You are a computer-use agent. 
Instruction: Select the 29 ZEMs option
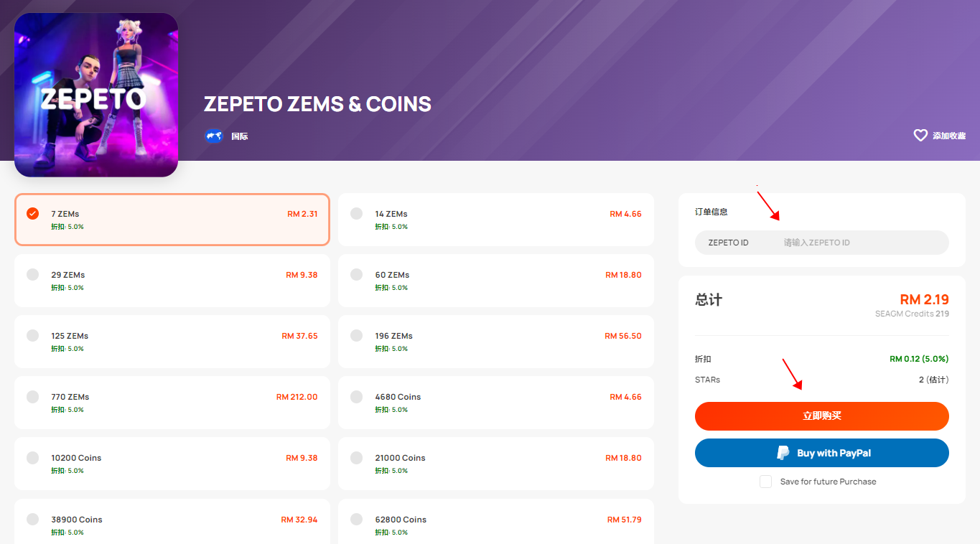click(172, 281)
